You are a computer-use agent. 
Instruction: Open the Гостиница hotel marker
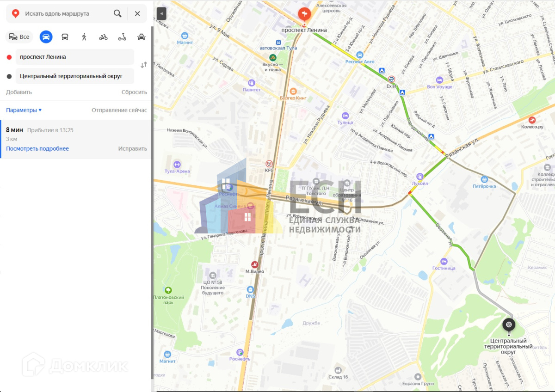(x=444, y=261)
